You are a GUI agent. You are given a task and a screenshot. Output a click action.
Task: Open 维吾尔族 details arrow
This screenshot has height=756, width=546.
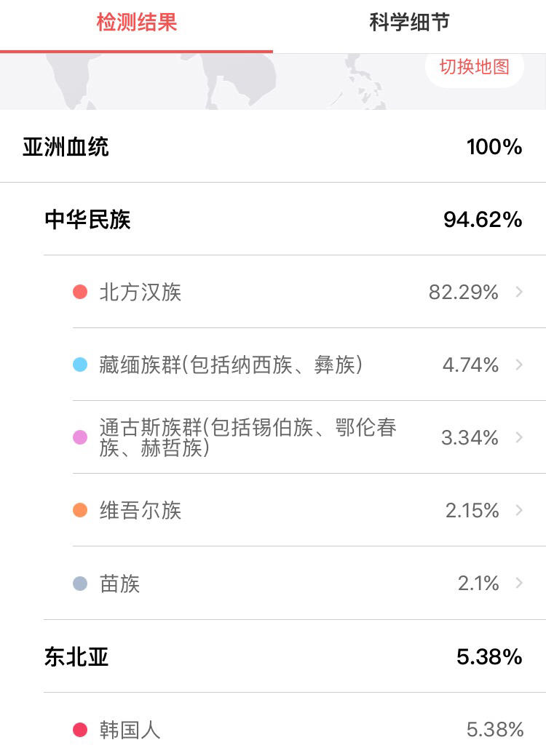coord(519,510)
